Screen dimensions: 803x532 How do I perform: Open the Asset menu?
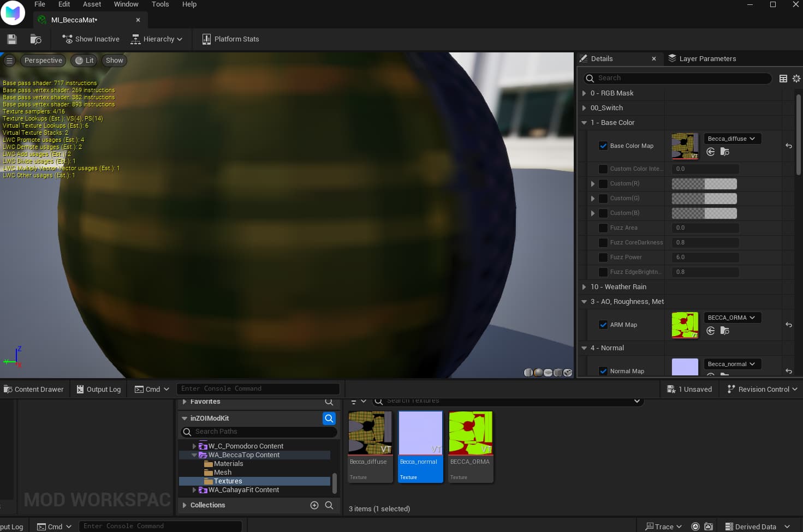click(92, 4)
